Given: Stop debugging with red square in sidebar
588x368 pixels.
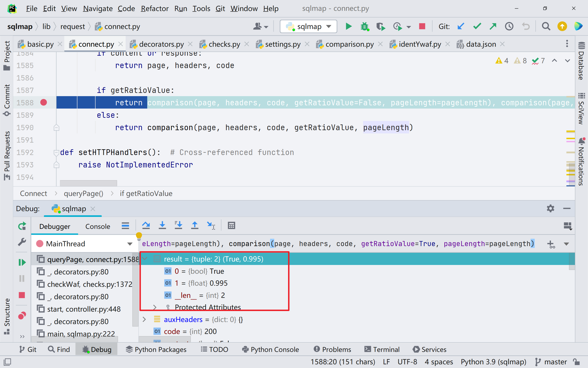Looking at the screenshot, I should click(x=22, y=295).
